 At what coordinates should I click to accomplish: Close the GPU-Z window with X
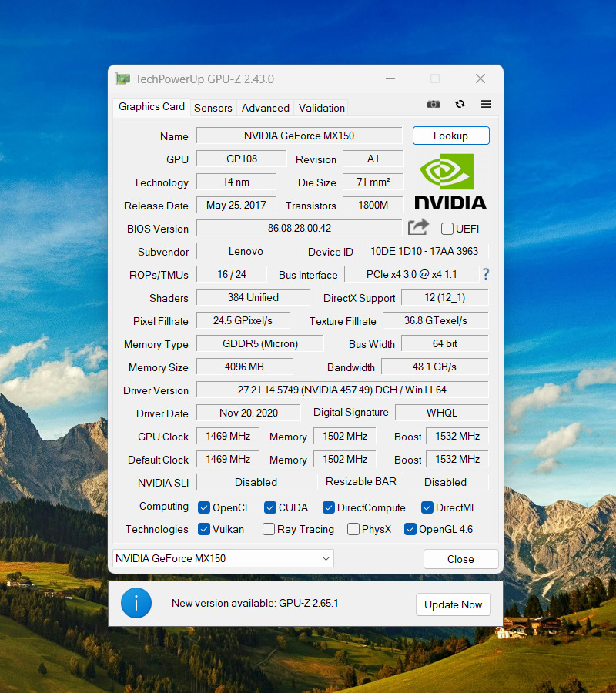[x=480, y=79]
